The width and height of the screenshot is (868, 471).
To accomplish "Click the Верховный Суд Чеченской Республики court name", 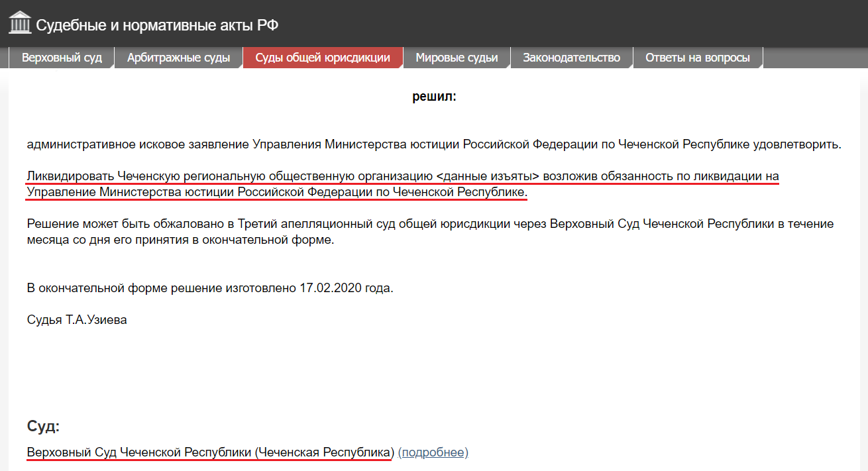I will (x=210, y=452).
